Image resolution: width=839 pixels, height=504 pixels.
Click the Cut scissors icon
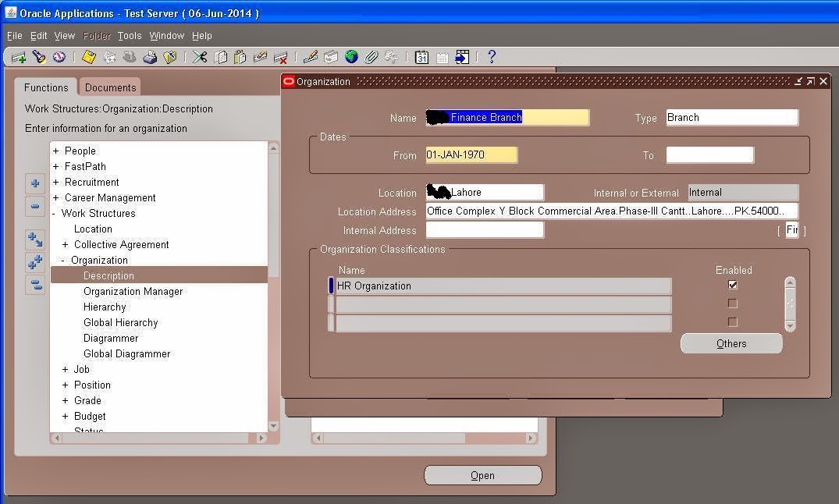[x=200, y=57]
